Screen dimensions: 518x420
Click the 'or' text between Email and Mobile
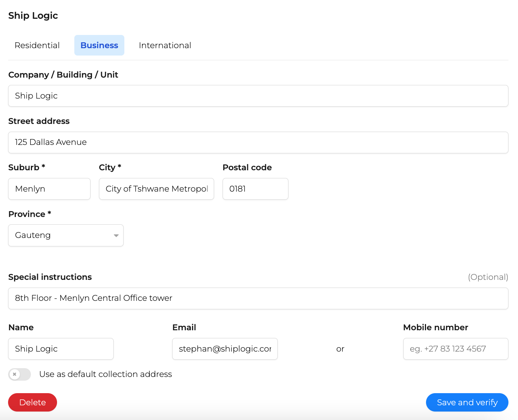(x=340, y=349)
